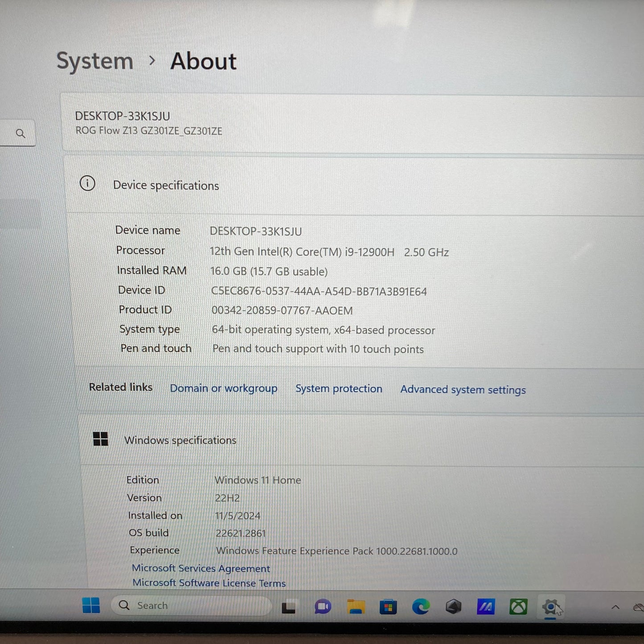
Task: Open Task View from the taskbar
Action: [288, 607]
